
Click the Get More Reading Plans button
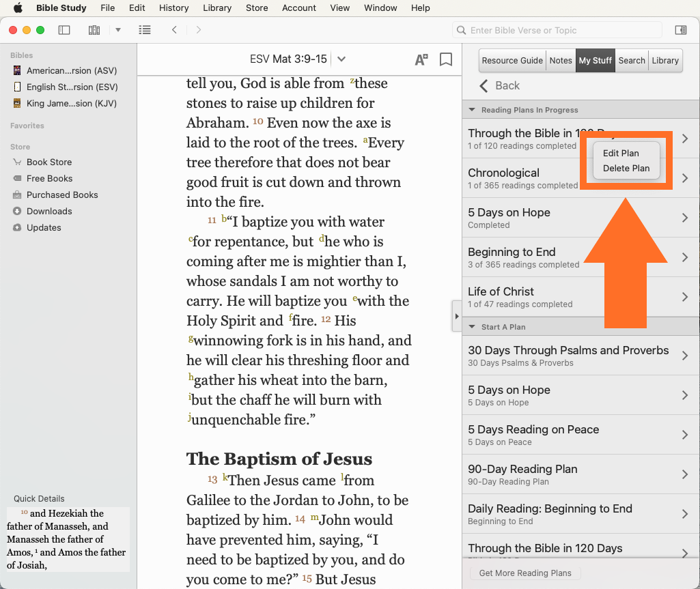(525, 573)
